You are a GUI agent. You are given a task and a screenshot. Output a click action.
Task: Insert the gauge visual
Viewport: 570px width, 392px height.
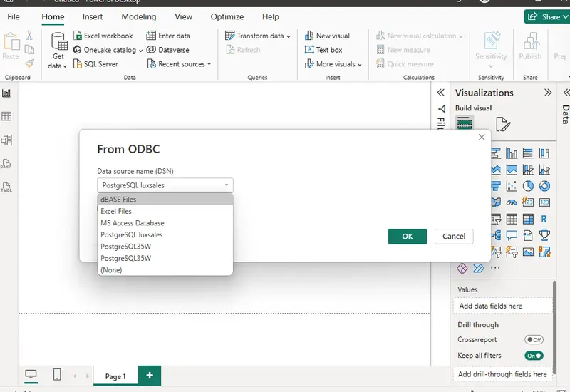(x=512, y=202)
